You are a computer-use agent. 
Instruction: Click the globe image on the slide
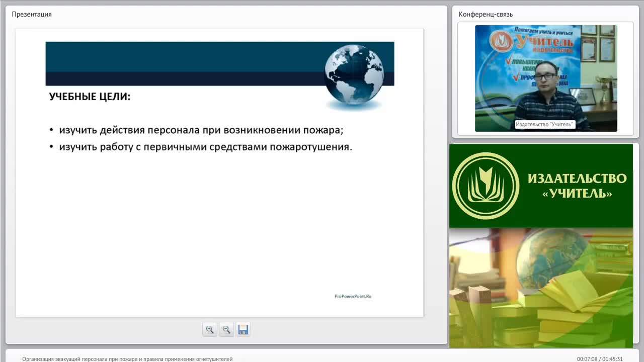pos(354,75)
